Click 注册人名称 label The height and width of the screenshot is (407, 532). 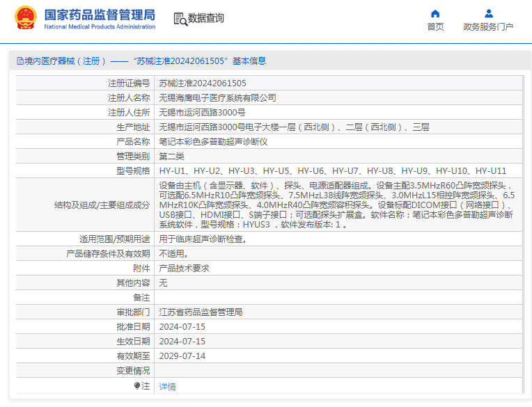(x=129, y=98)
